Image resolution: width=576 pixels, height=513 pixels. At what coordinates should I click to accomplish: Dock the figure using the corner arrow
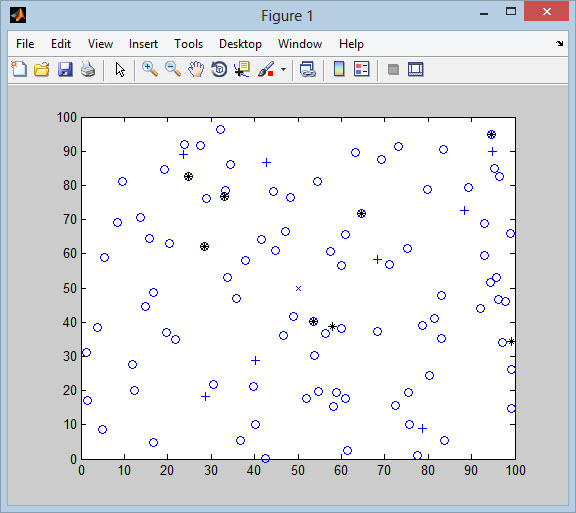tap(559, 44)
